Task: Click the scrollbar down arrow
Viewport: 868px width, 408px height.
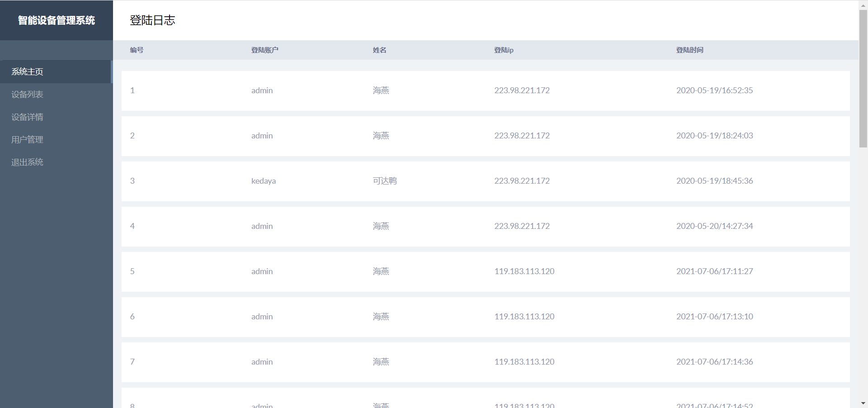Action: (863, 403)
